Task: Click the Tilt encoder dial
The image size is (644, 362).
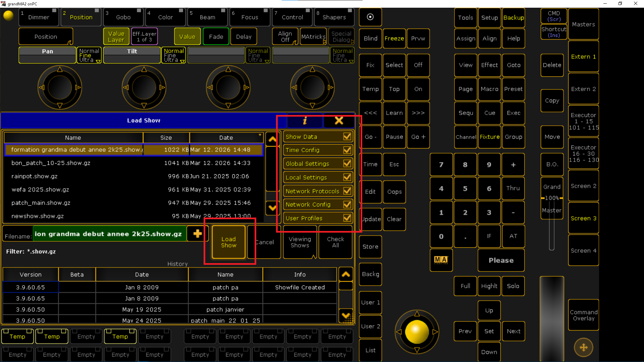Action: coord(144,87)
